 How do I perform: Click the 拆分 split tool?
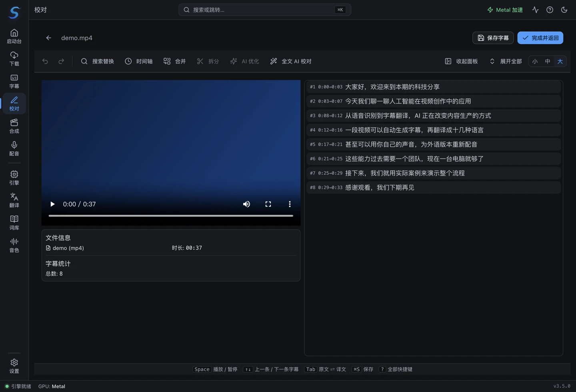[x=208, y=61]
